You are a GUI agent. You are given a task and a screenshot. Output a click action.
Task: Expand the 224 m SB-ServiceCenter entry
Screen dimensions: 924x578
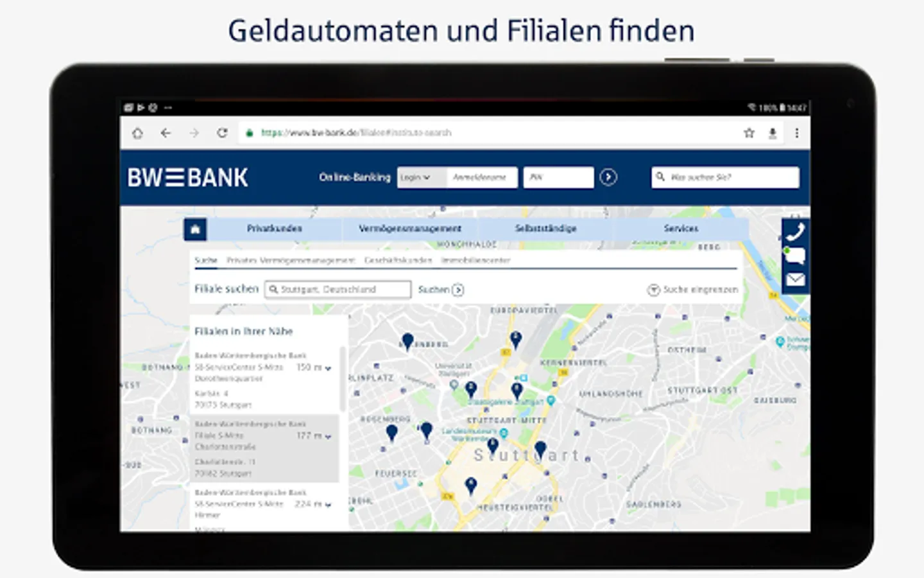point(328,505)
